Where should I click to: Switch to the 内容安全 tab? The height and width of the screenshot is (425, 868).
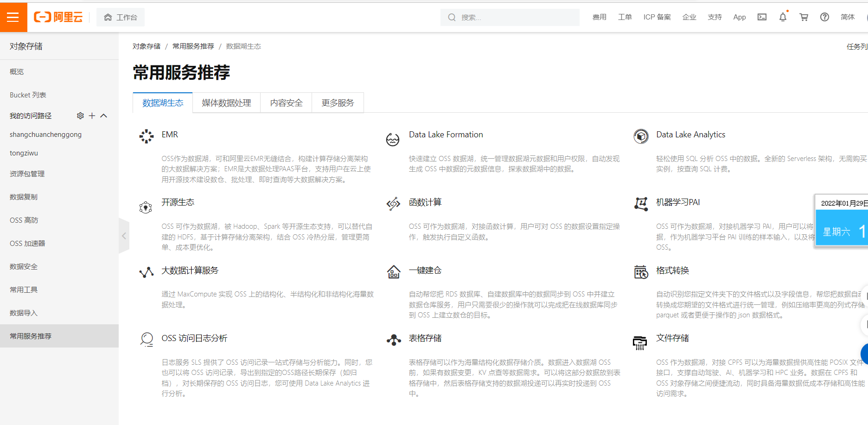tap(286, 103)
